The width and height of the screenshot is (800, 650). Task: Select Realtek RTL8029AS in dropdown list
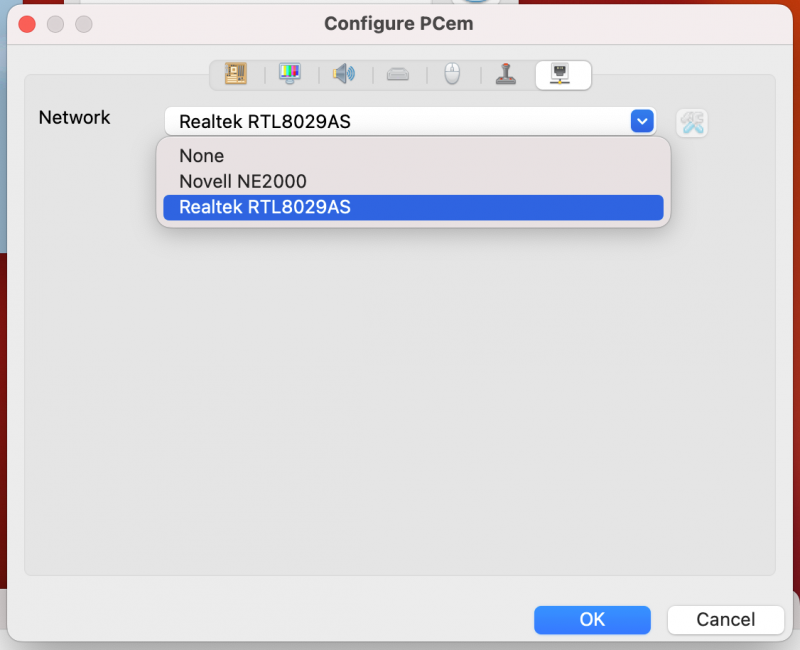click(x=413, y=207)
